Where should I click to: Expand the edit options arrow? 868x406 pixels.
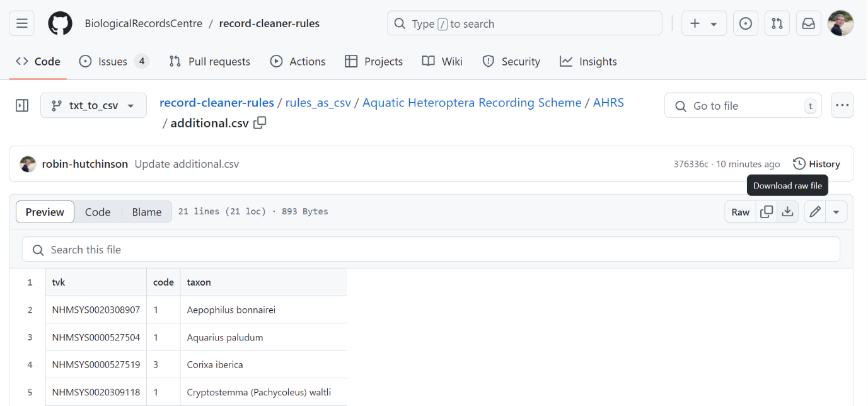pos(836,212)
